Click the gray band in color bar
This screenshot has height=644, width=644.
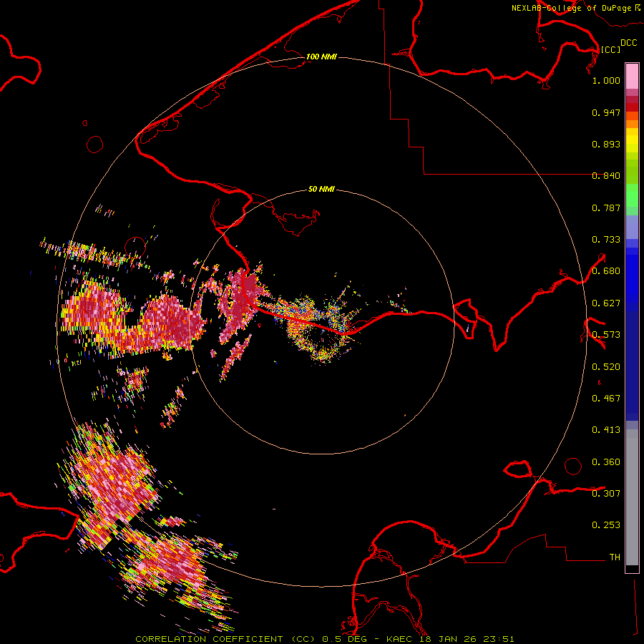coord(632,497)
